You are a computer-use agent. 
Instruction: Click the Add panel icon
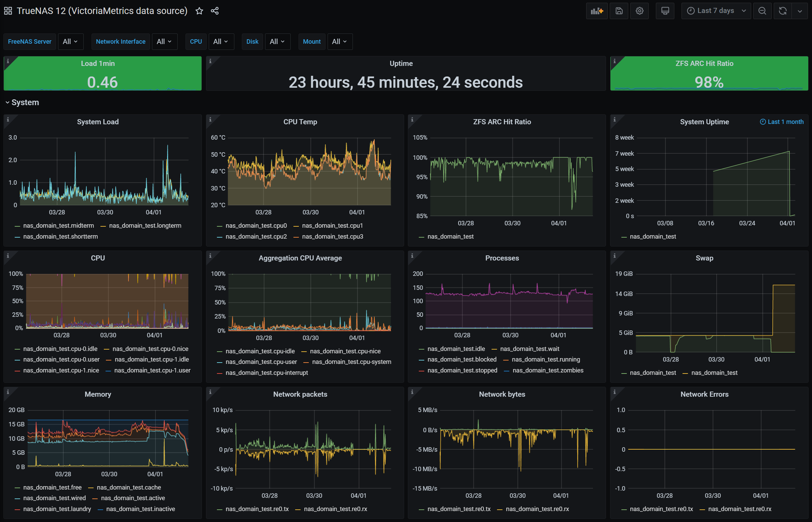[x=596, y=11]
